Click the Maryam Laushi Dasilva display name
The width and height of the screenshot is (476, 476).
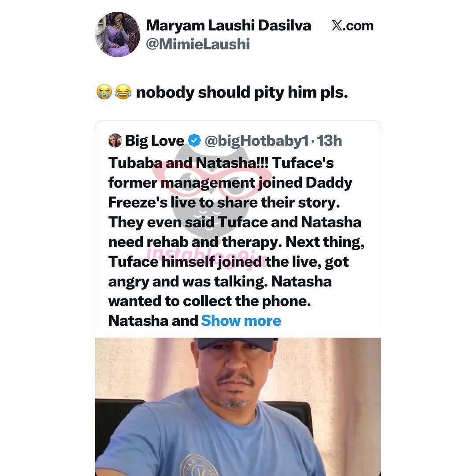228,26
